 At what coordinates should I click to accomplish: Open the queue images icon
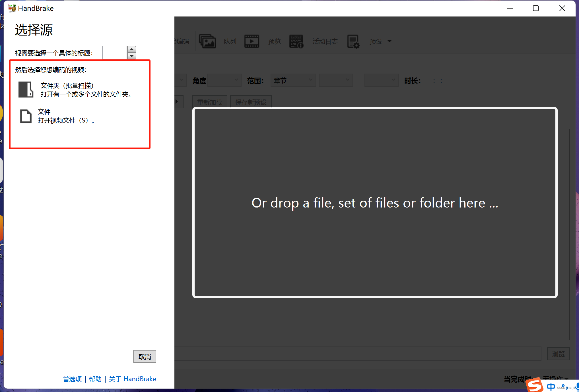[207, 42]
